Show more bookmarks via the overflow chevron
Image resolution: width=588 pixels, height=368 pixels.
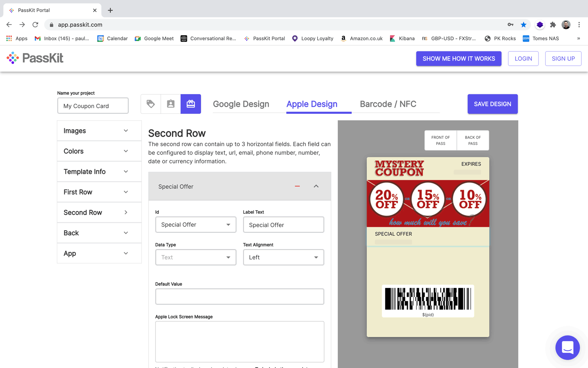[x=579, y=38]
